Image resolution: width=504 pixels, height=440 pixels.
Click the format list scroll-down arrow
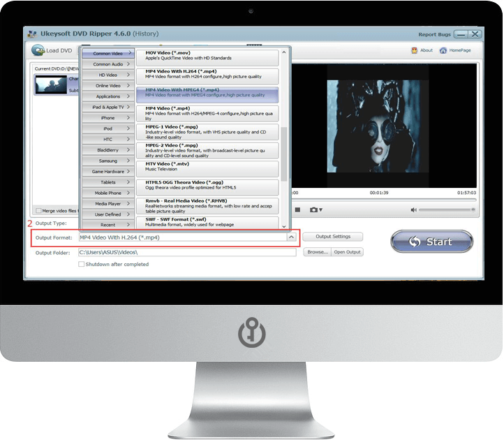[x=283, y=226]
